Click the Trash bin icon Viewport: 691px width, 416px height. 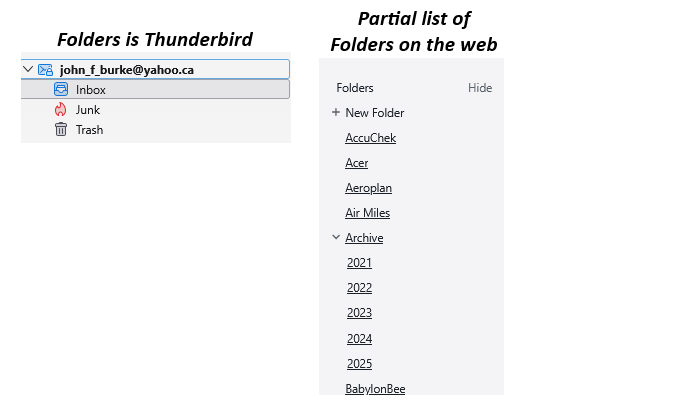[61, 130]
